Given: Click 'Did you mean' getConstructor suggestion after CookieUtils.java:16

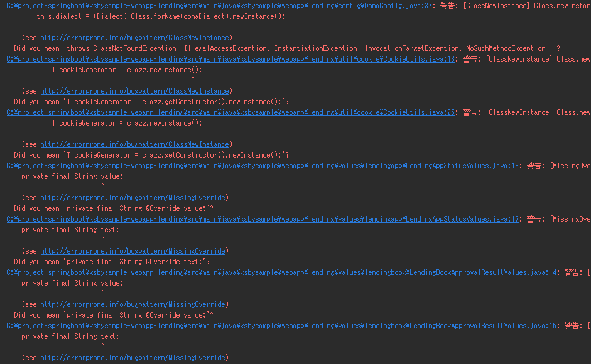Looking at the screenshot, I should (x=151, y=102).
